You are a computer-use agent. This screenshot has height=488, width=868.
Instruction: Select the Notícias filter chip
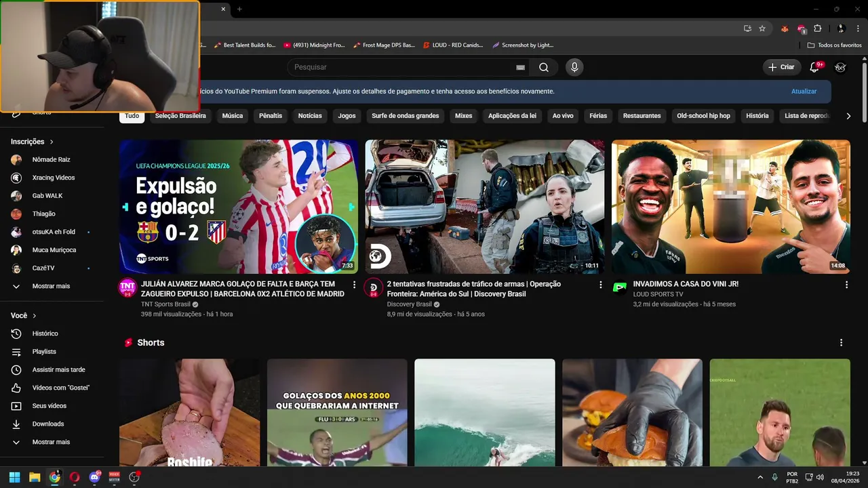(310, 116)
